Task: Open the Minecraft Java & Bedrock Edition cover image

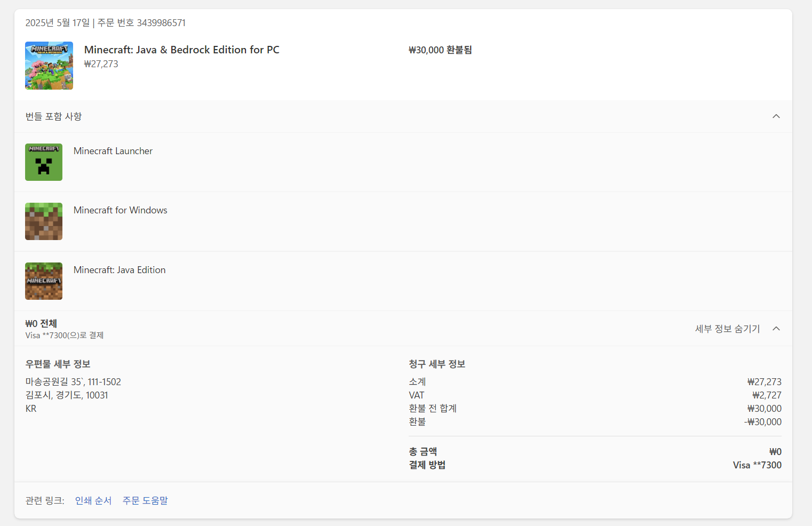Action: tap(49, 66)
